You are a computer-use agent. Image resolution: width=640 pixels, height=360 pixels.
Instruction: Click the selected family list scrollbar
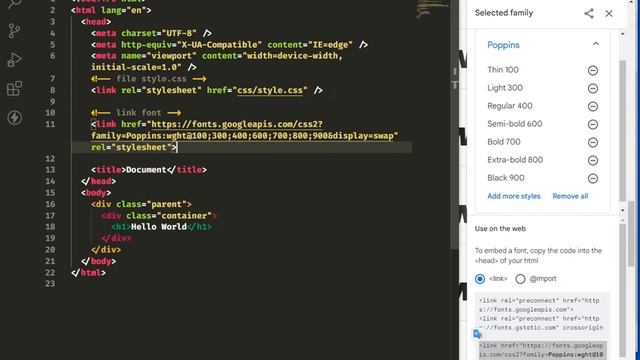(x=622, y=131)
